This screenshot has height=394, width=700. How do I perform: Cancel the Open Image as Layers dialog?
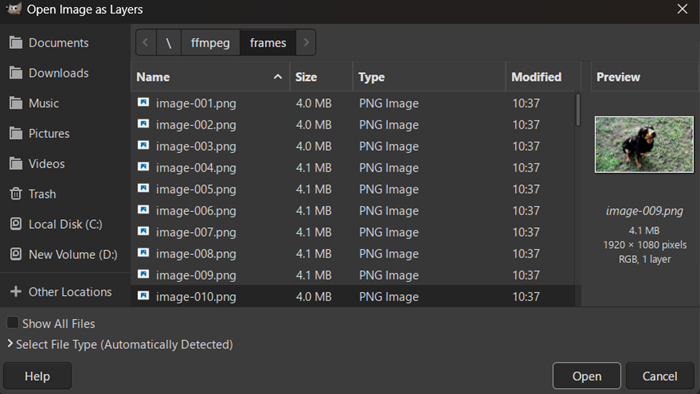pos(660,376)
